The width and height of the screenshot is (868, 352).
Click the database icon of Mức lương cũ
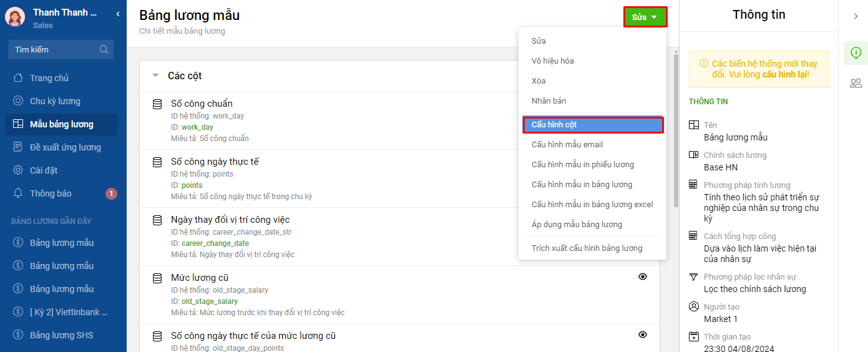[157, 278]
